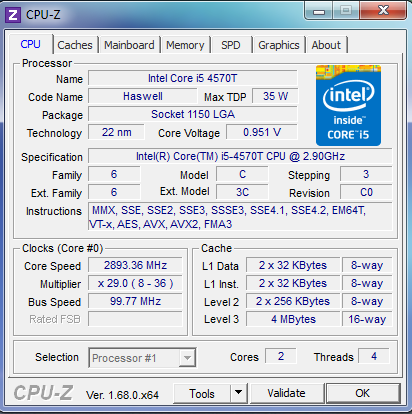The height and width of the screenshot is (414, 412).
Task: Click the Validate button
Action: point(286,393)
